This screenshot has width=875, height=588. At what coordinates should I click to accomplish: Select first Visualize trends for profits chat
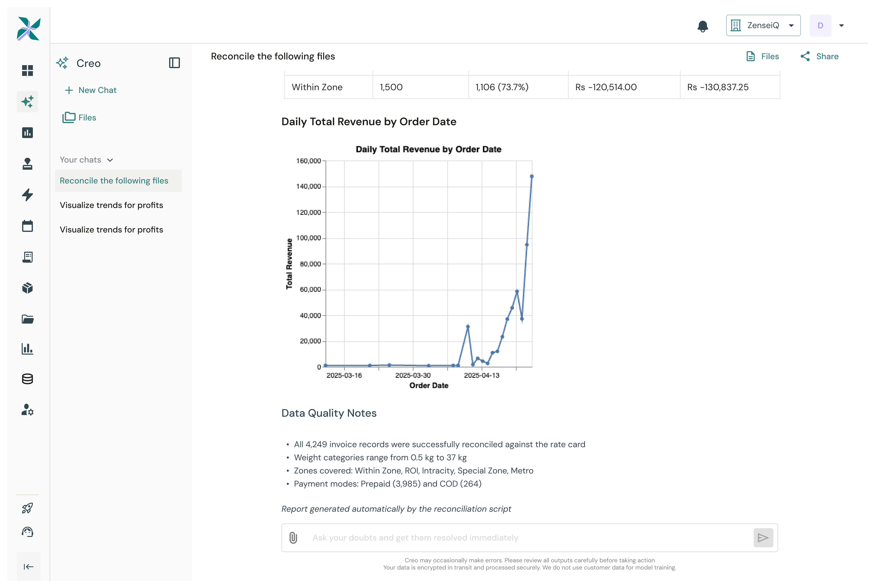coord(111,205)
